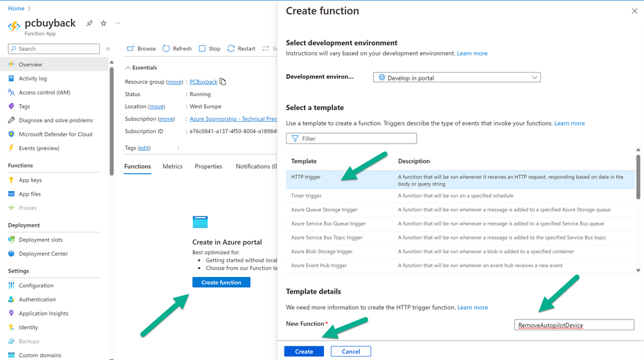
Task: Click the move link beside Subscription
Action: pos(166,118)
